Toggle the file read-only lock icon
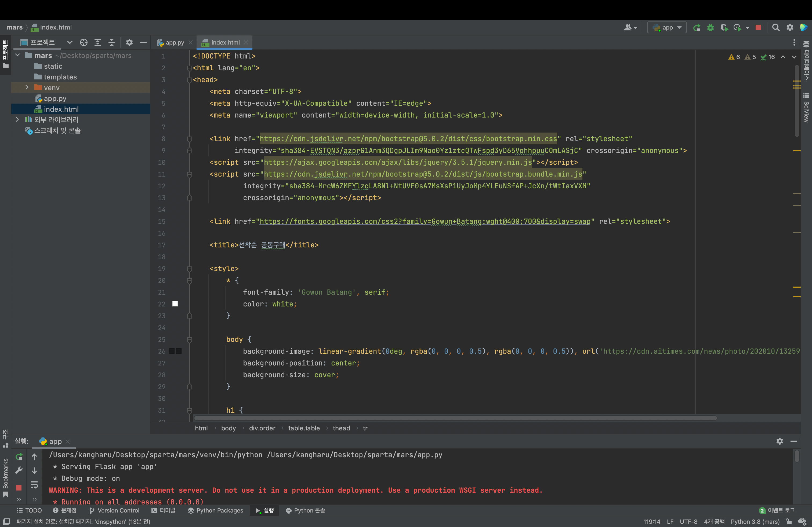The width and height of the screenshot is (812, 527). click(789, 522)
